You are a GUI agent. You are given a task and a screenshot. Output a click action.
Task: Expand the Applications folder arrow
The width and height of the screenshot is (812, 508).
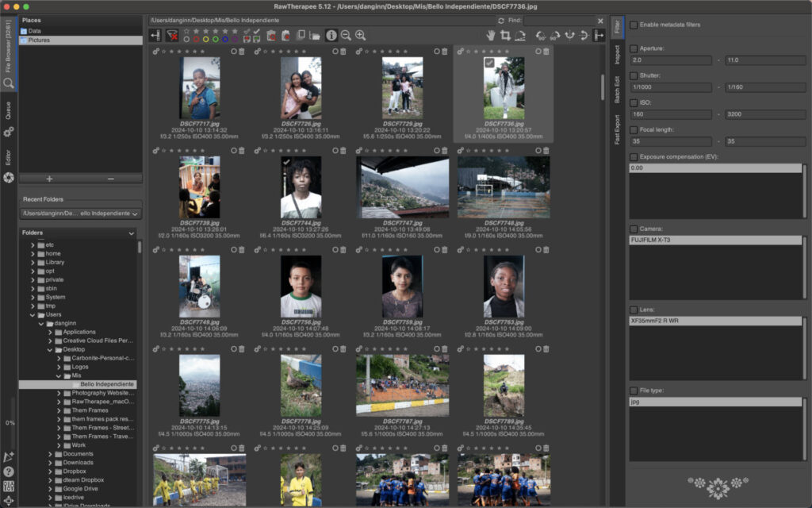50,333
